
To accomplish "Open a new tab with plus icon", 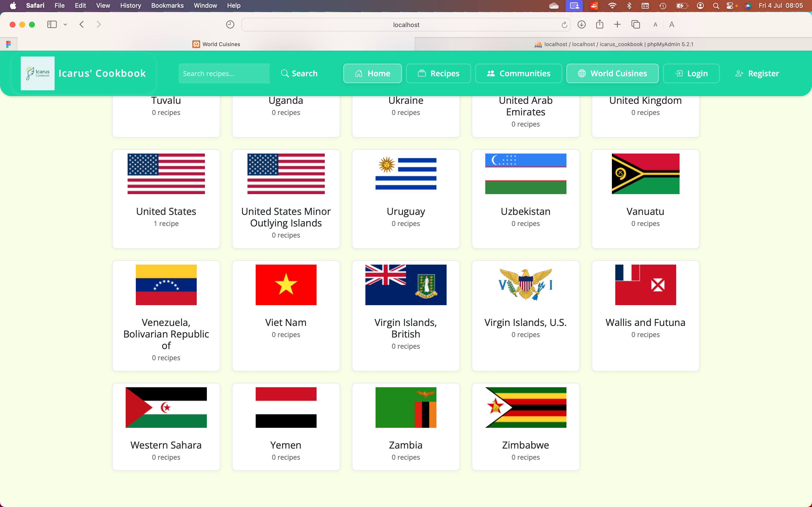I will click(x=617, y=24).
